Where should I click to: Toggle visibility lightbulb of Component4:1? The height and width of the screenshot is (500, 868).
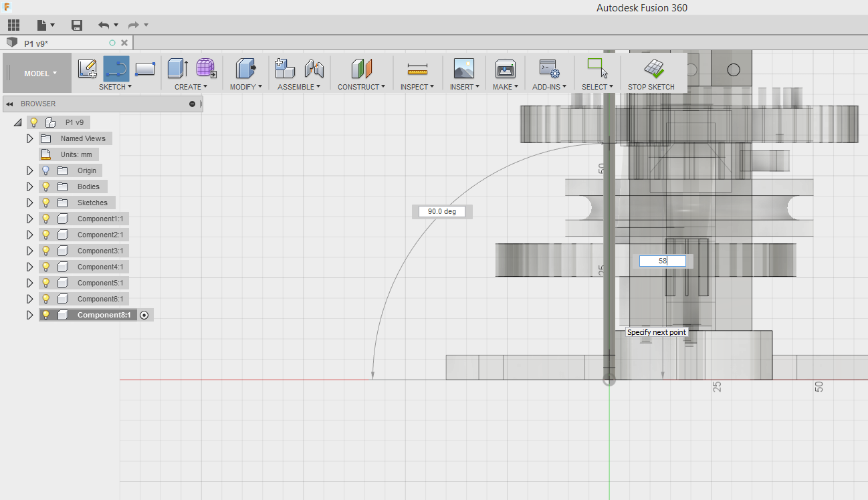46,267
